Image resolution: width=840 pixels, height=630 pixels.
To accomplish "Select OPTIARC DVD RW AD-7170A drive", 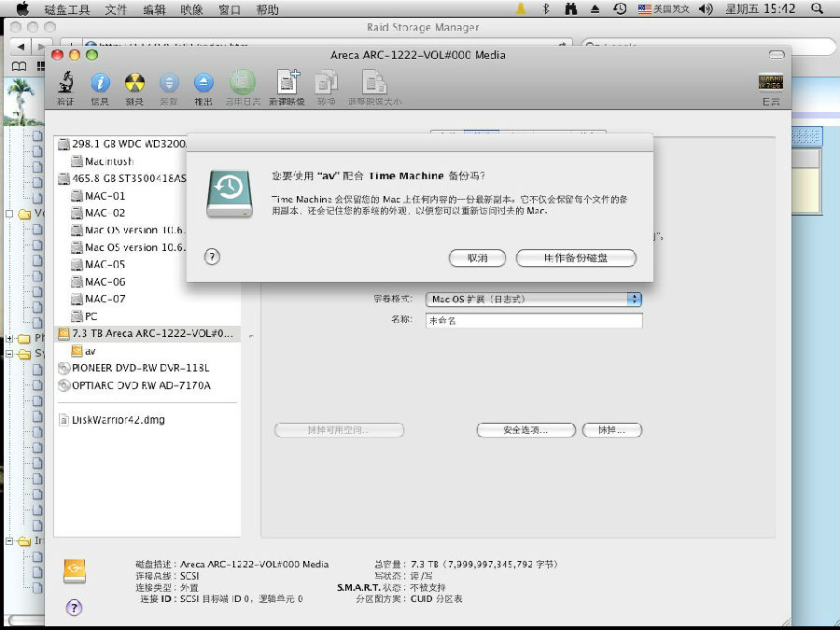I will 133,385.
